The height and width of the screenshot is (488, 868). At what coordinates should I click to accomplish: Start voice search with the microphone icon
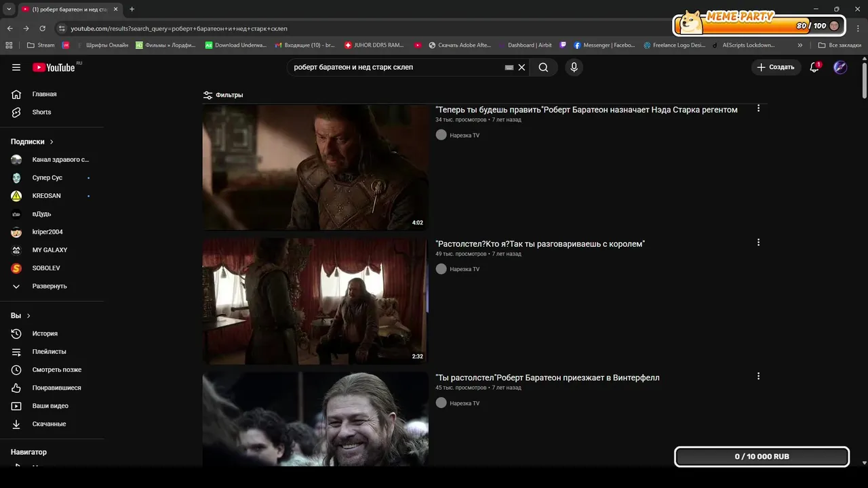[x=574, y=67]
